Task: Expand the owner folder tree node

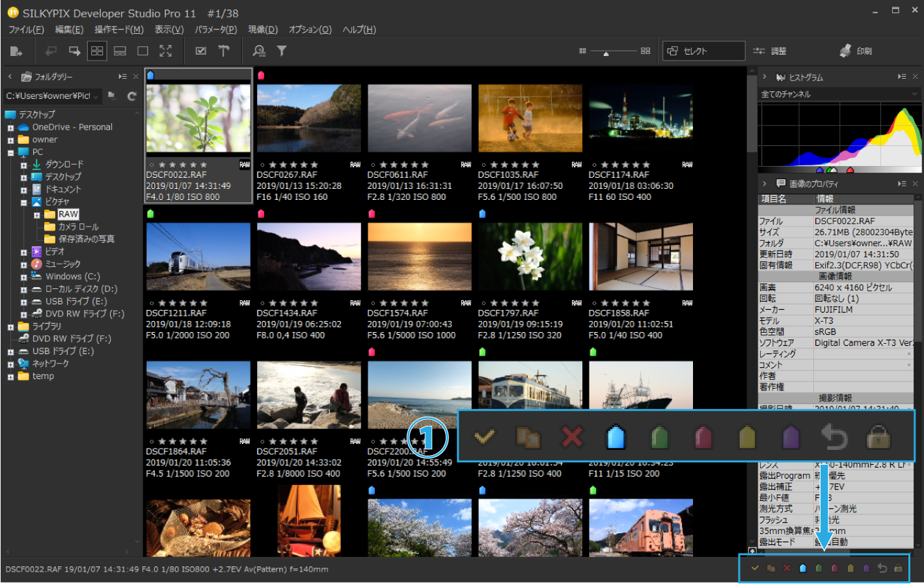Action: click(x=10, y=140)
